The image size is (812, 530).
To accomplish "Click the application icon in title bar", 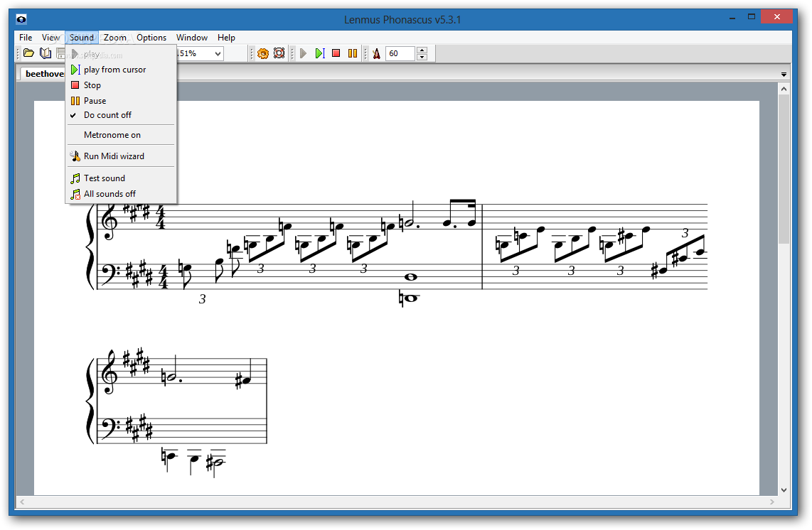I will tap(22, 20).
